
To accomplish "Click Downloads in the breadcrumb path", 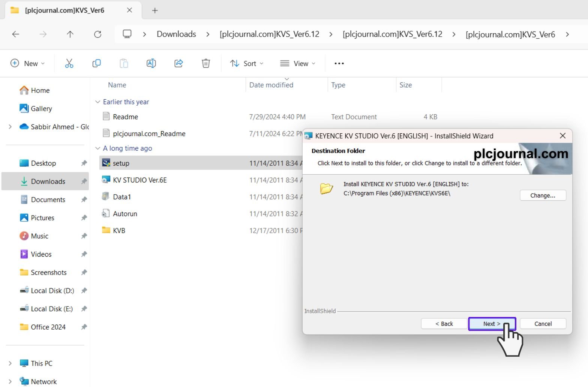I will pyautogui.click(x=176, y=34).
